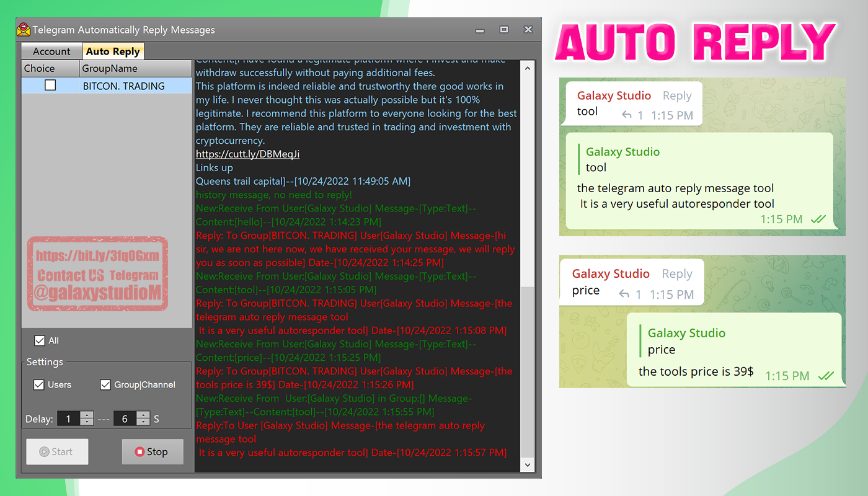Click the down arrow on the second Delay spinner
The width and height of the screenshot is (868, 496).
coord(143,422)
